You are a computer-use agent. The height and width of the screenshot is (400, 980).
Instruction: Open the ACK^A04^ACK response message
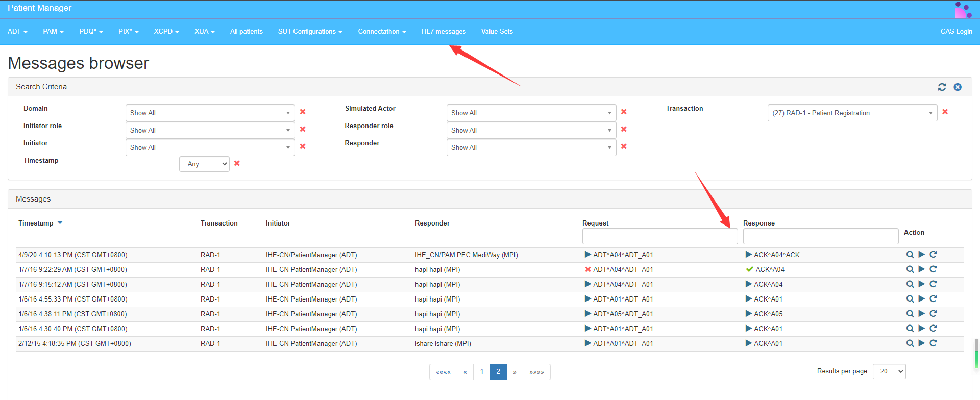click(x=777, y=255)
